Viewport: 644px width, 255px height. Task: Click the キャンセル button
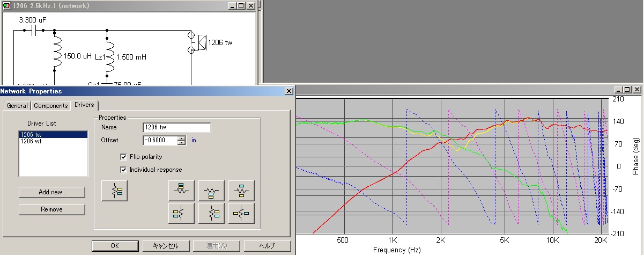166,245
